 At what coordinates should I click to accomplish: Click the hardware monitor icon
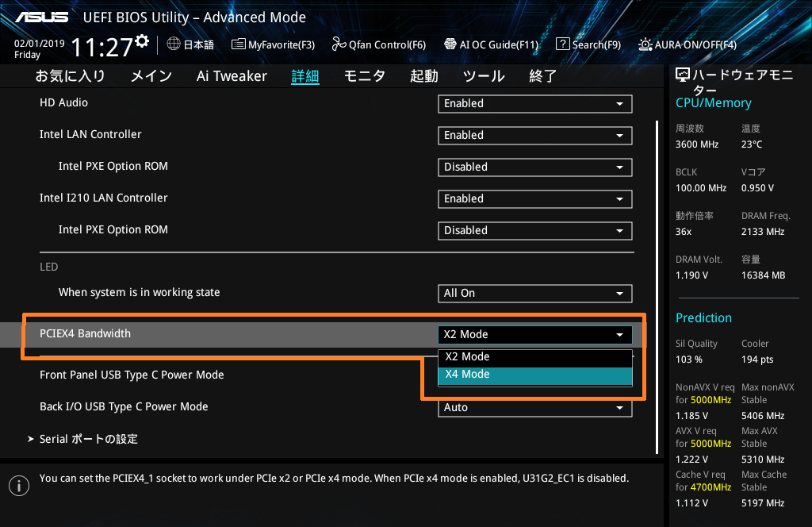pyautogui.click(x=683, y=75)
